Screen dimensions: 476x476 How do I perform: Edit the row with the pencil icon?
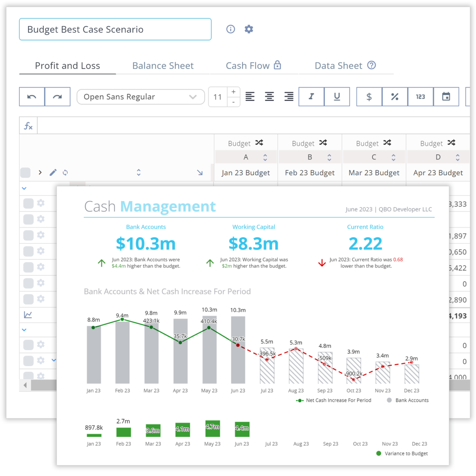[53, 172]
